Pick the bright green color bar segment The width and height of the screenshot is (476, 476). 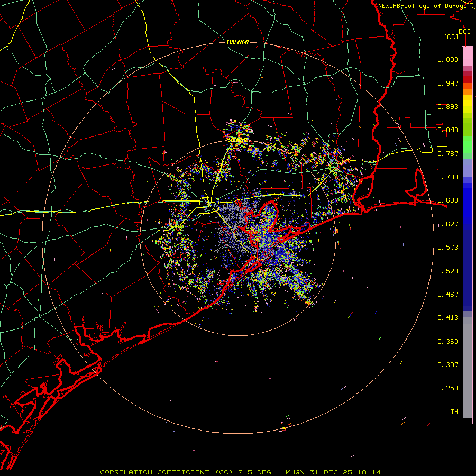point(467,144)
